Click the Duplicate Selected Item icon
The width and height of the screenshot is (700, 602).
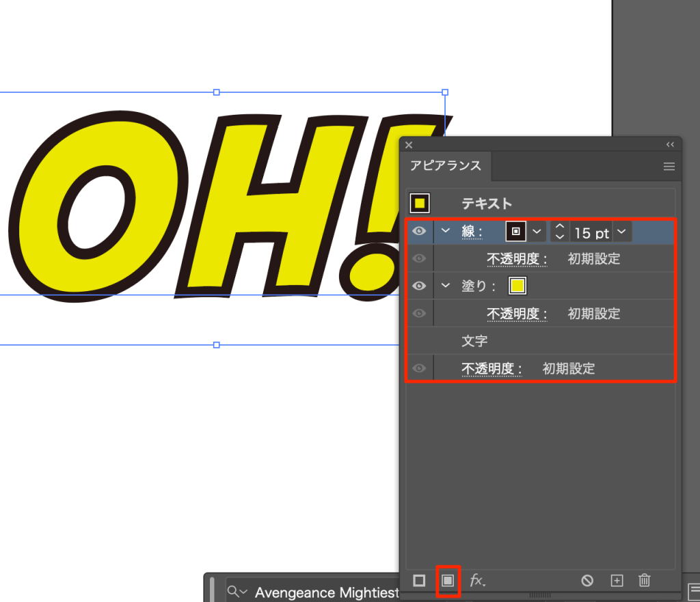pyautogui.click(x=617, y=580)
